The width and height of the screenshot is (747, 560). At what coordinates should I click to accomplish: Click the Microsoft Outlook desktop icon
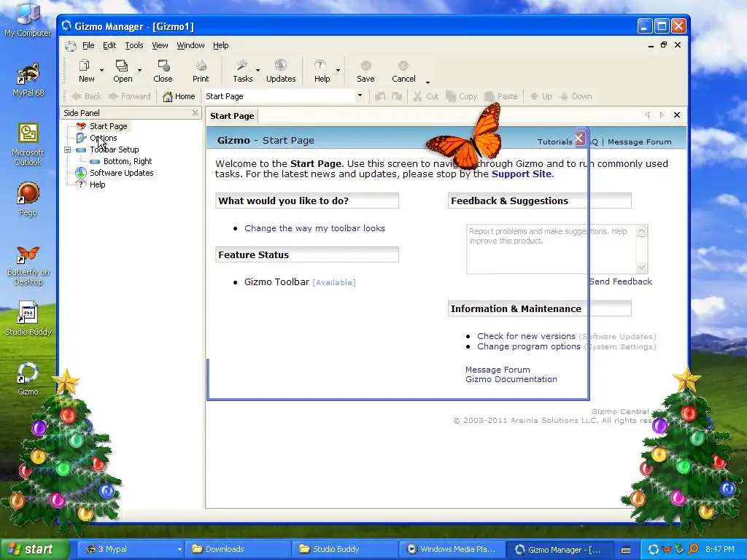28,144
